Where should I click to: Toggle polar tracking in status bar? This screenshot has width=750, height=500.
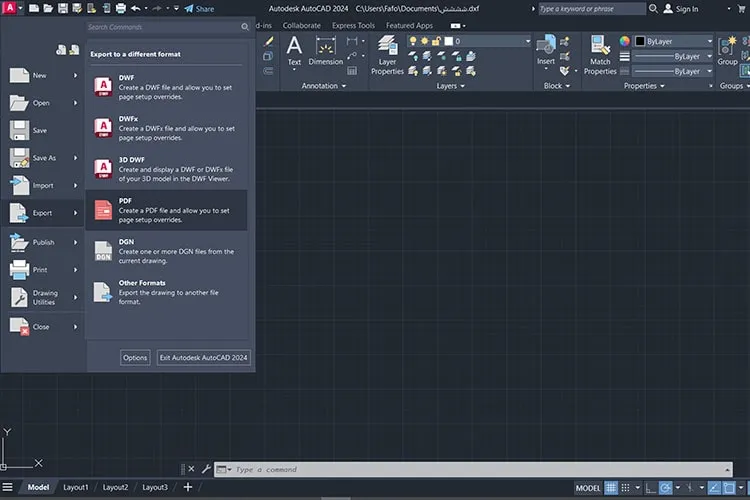tap(665, 488)
